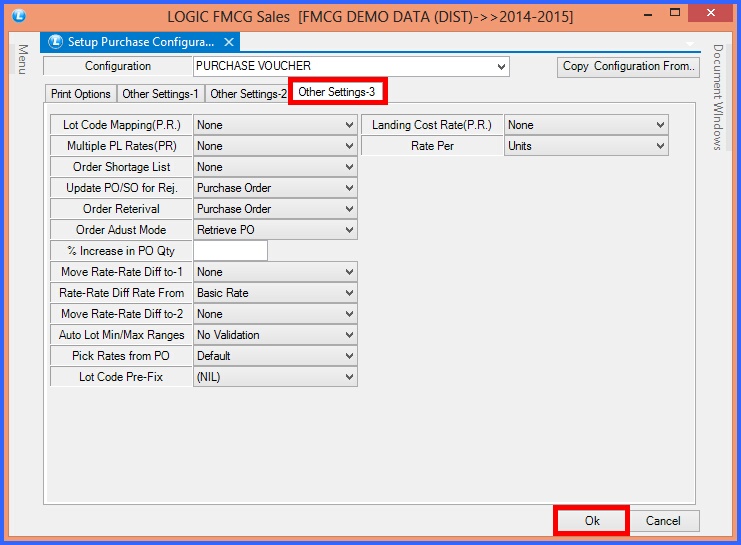This screenshot has width=741, height=545.
Task: Click the Setup Purchase Configuration tab icon
Action: [56, 42]
